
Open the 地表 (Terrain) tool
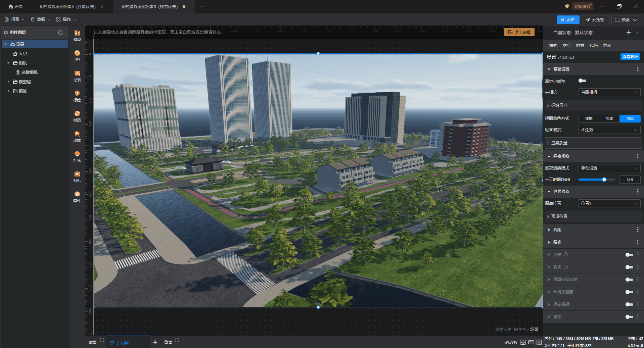77,76
